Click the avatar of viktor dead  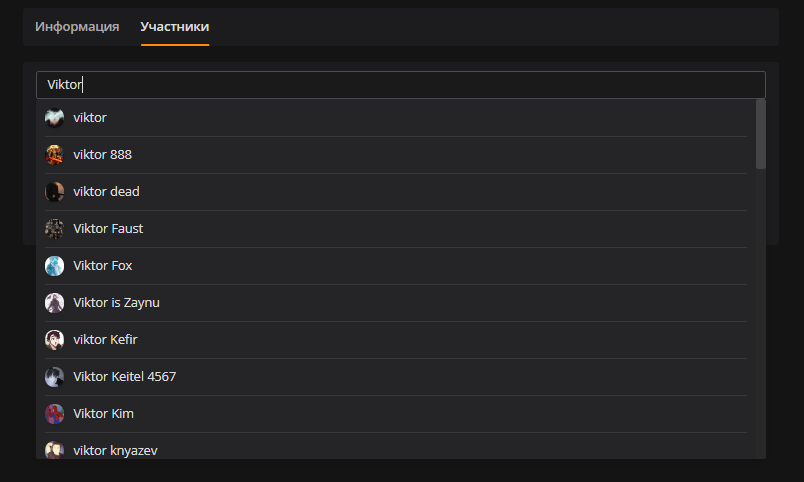tap(54, 192)
